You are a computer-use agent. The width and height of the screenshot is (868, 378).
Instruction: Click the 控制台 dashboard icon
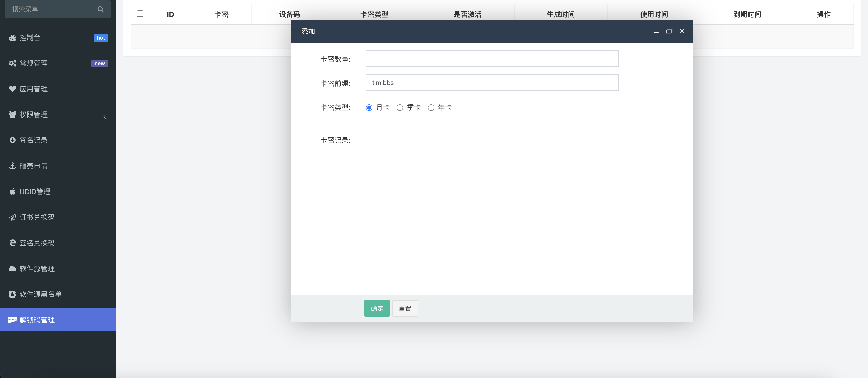(x=13, y=38)
